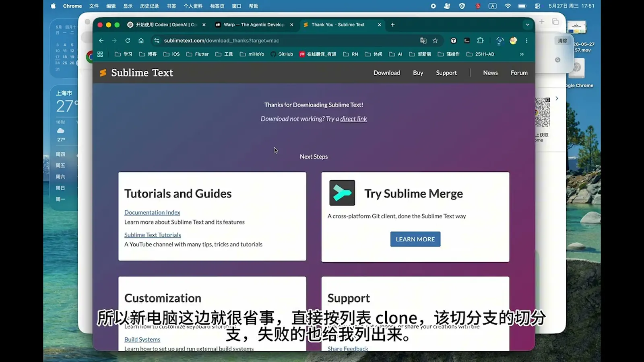The height and width of the screenshot is (362, 644).
Task: Click the direct link download fallback
Action: pyautogui.click(x=353, y=119)
